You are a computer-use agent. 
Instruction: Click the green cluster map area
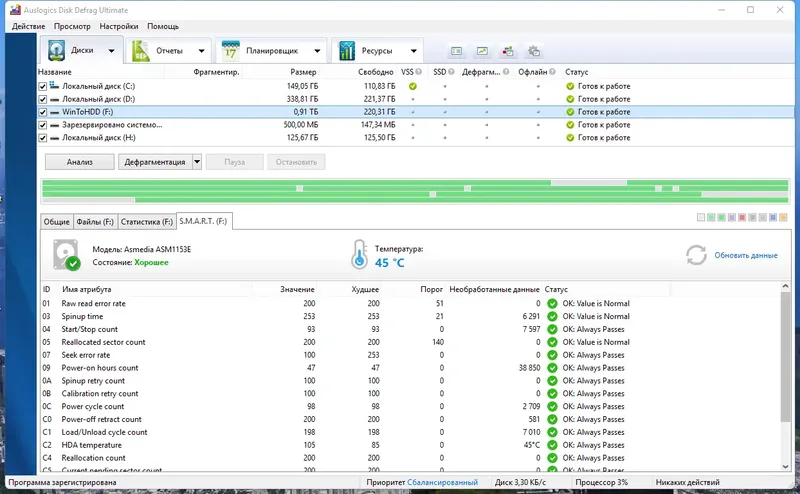(x=415, y=191)
